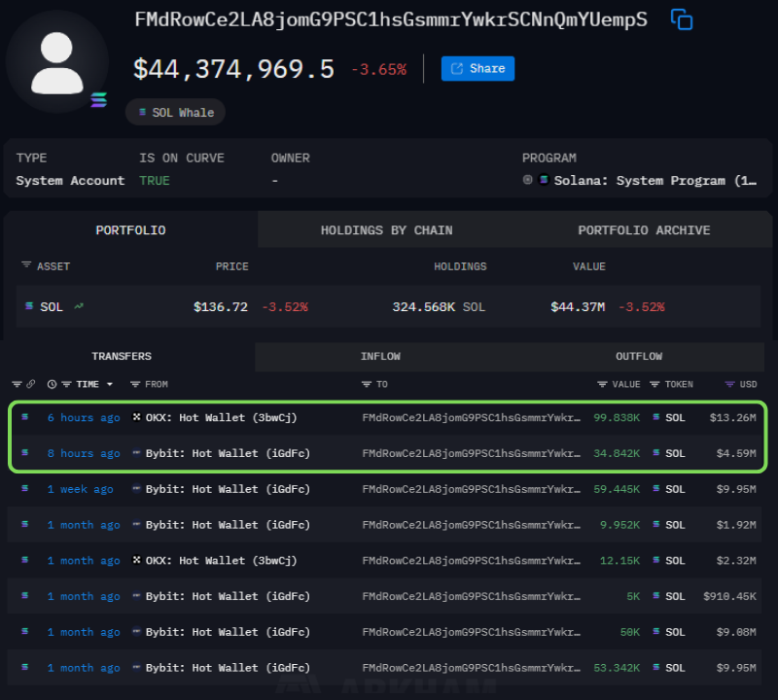Open the FROM column filter
778x700 pixels.
click(x=135, y=384)
